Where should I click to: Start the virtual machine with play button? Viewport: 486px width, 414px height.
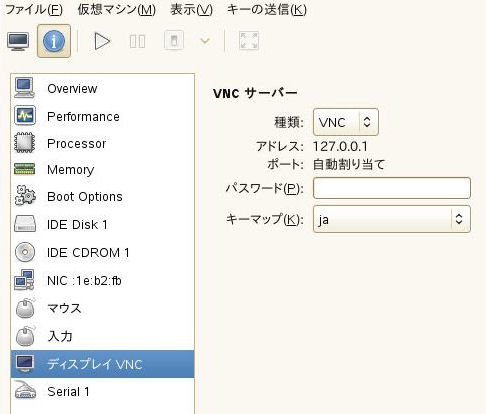[x=102, y=41]
